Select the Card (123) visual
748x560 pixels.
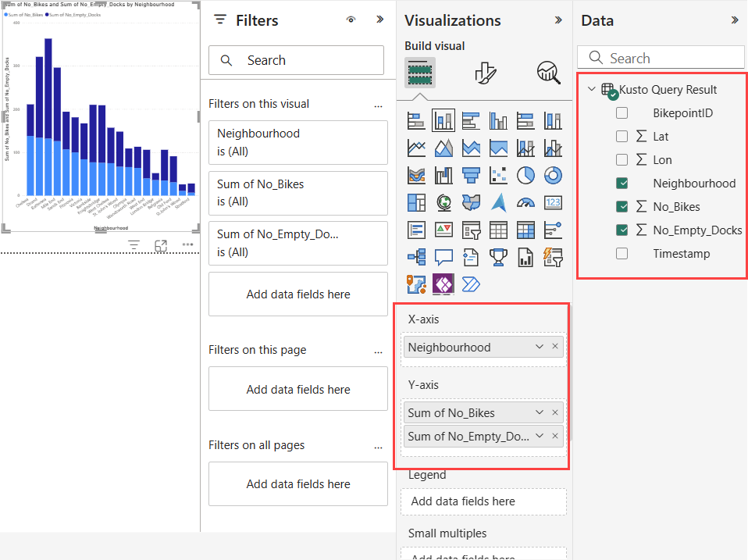coord(553,203)
